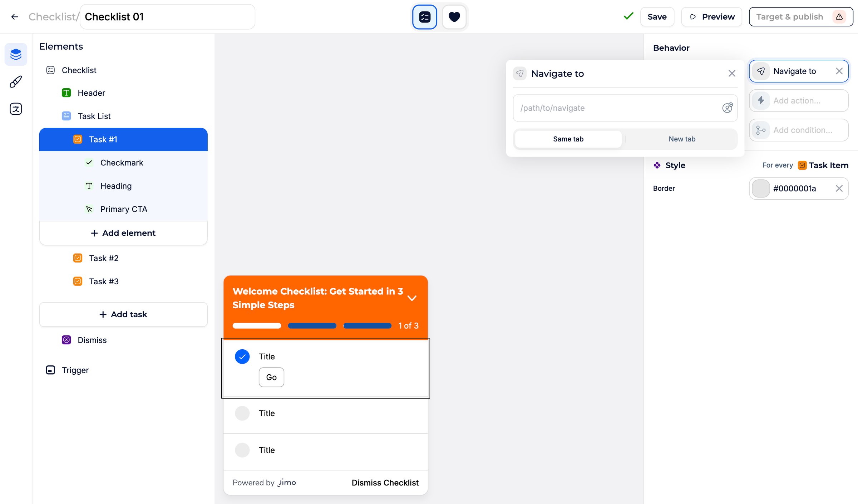Open the brush style sidebar icon

16,82
